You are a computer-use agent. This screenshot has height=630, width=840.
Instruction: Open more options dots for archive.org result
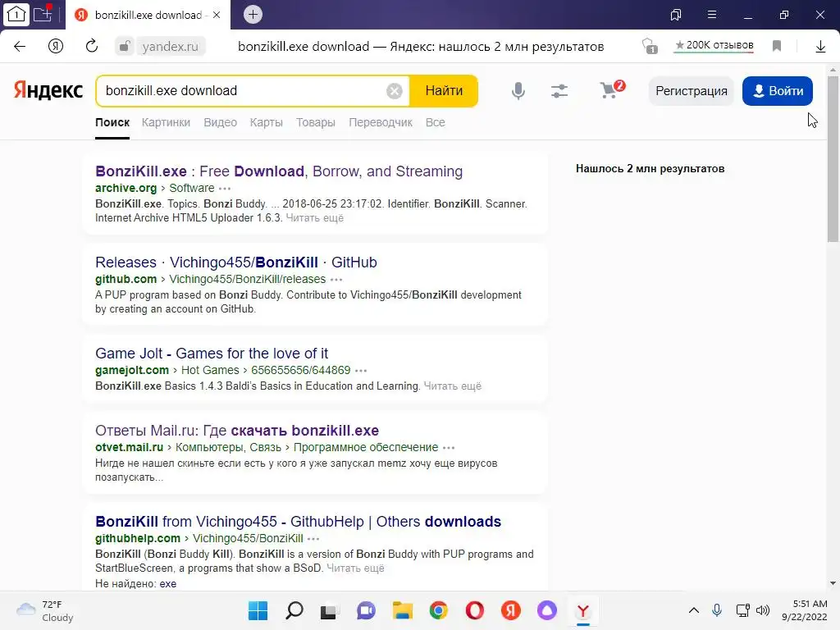pyautogui.click(x=225, y=189)
